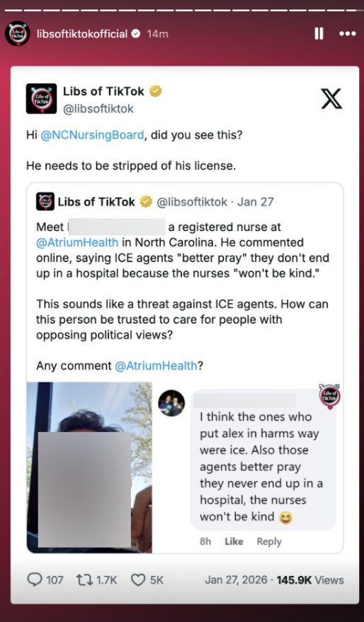The width and height of the screenshot is (364, 622).
Task: Click the @libsoftiktok handle in quoted post
Action: click(x=192, y=202)
